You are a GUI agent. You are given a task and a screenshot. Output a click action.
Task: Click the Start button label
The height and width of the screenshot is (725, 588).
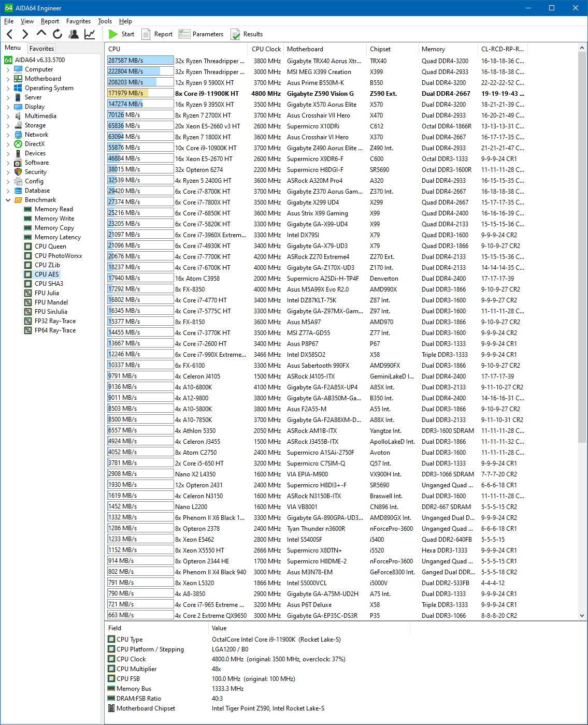pyautogui.click(x=128, y=34)
